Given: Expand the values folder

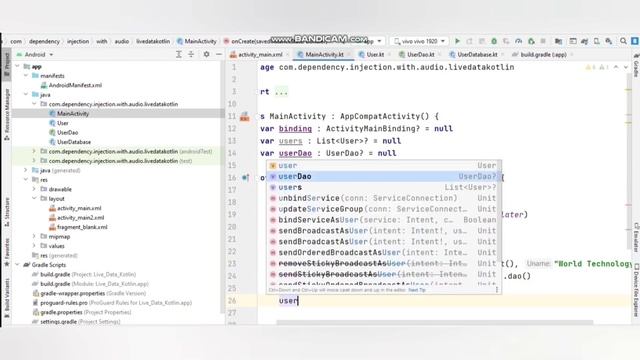Looking at the screenshot, I should pos(34,246).
